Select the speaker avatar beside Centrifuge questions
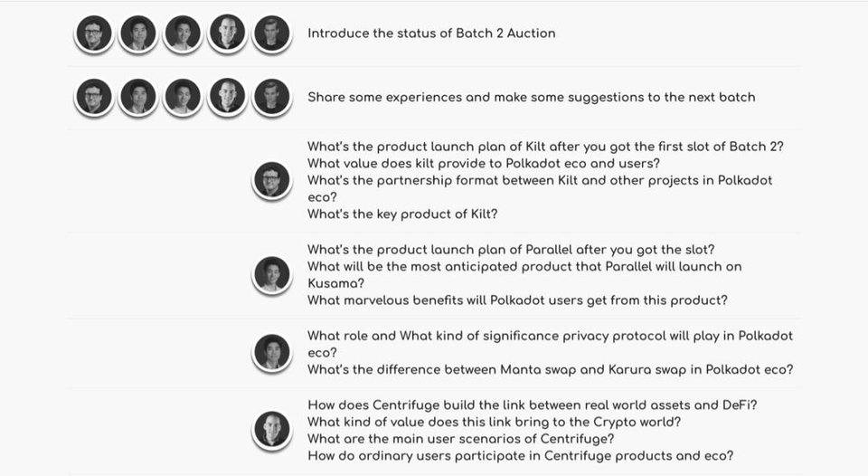The height and width of the screenshot is (476, 868). click(272, 430)
